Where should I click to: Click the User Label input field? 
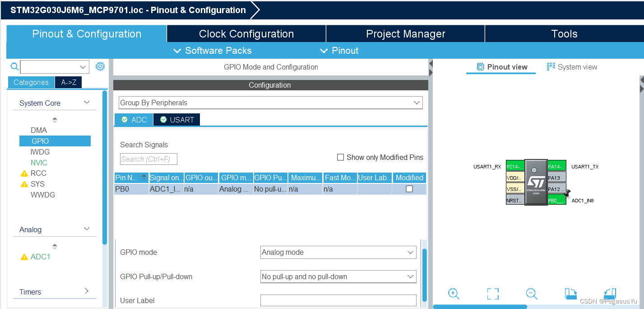tap(338, 300)
